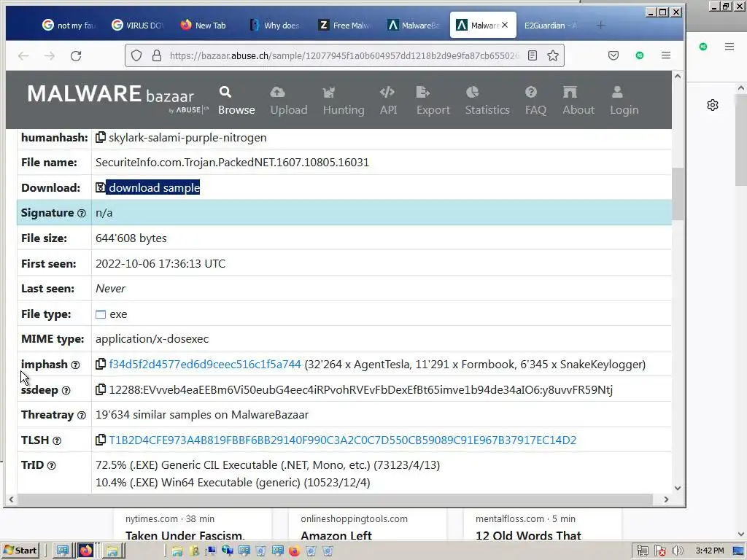The image size is (747, 560).
Task: Copy the TLSH value with its copy icon
Action: (101, 440)
